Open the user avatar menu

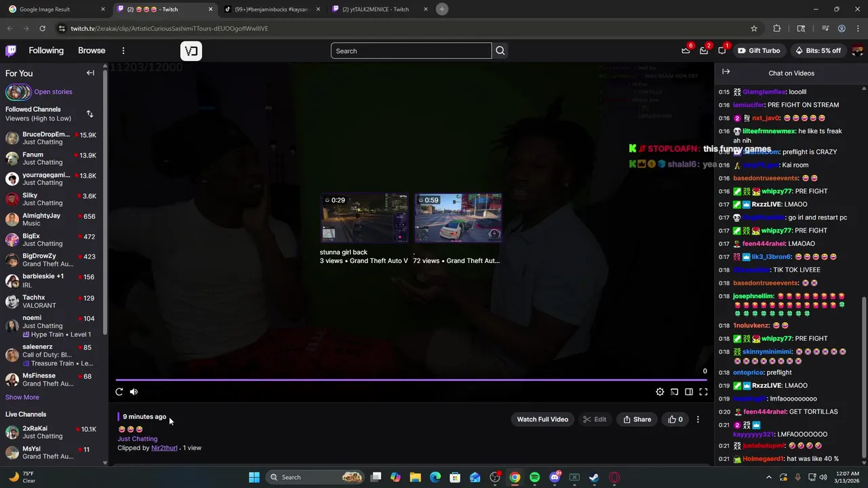click(x=857, y=51)
